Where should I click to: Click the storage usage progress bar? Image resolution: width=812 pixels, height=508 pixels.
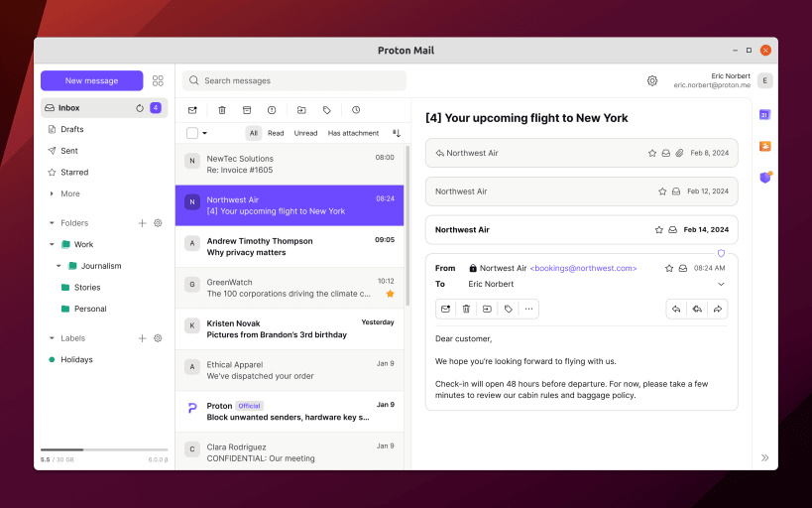(x=104, y=449)
